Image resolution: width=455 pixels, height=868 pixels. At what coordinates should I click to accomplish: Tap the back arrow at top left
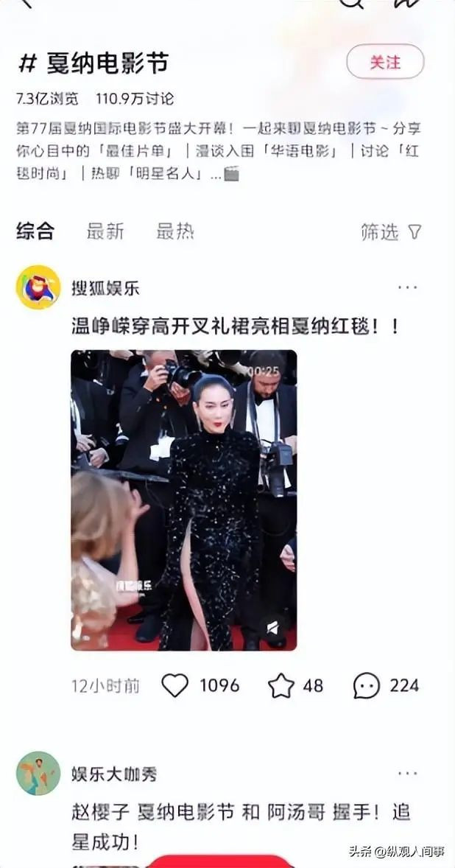26,3
